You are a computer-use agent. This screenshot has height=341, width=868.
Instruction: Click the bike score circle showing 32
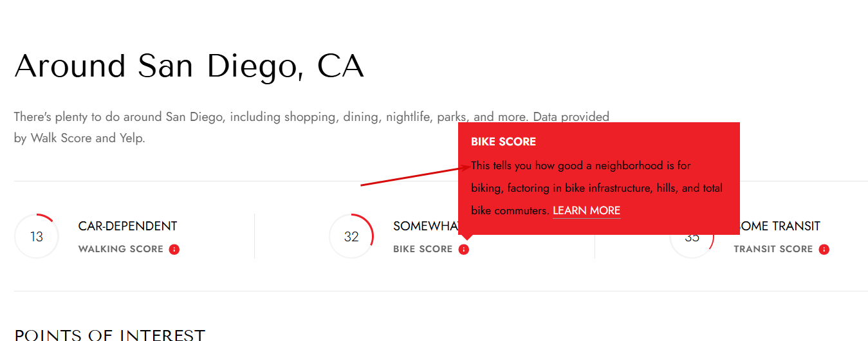(x=351, y=237)
